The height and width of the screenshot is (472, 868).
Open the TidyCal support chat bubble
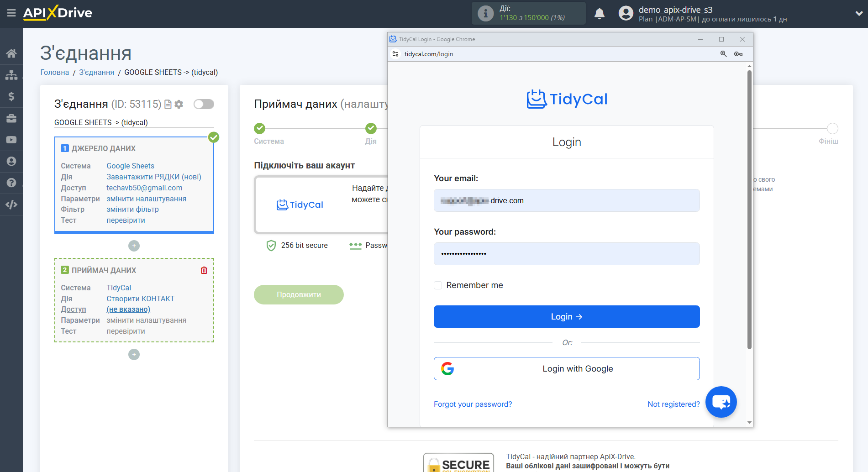click(721, 402)
